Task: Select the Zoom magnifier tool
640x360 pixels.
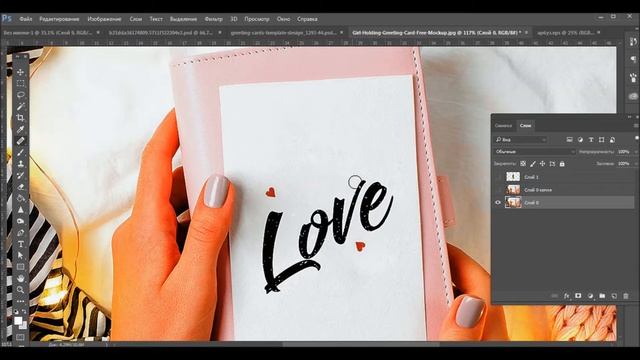Action: (x=20, y=290)
